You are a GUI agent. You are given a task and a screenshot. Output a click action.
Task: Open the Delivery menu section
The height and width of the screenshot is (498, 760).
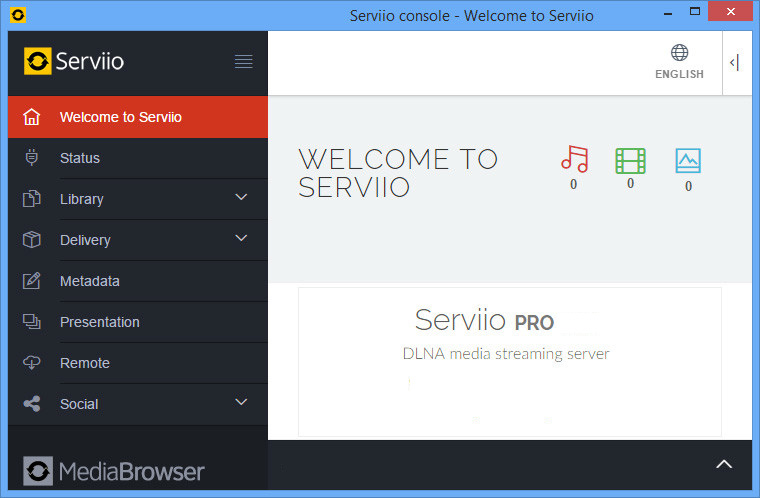[138, 240]
